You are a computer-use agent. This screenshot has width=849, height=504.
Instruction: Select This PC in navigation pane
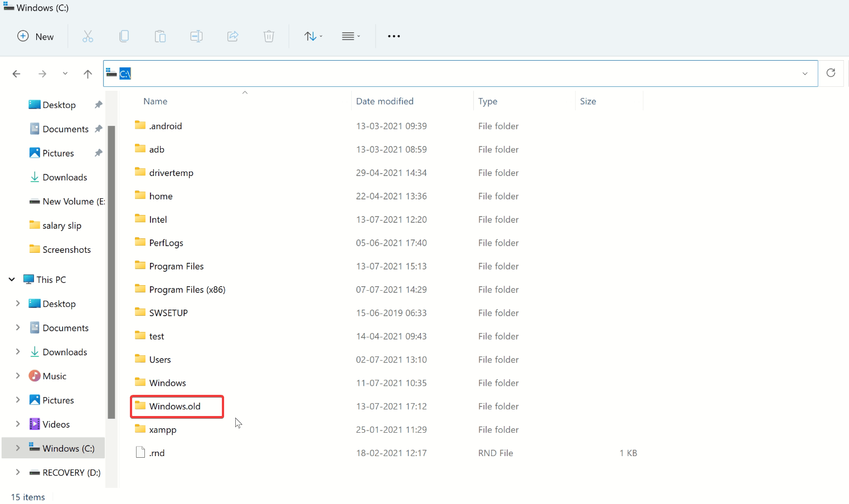51,280
